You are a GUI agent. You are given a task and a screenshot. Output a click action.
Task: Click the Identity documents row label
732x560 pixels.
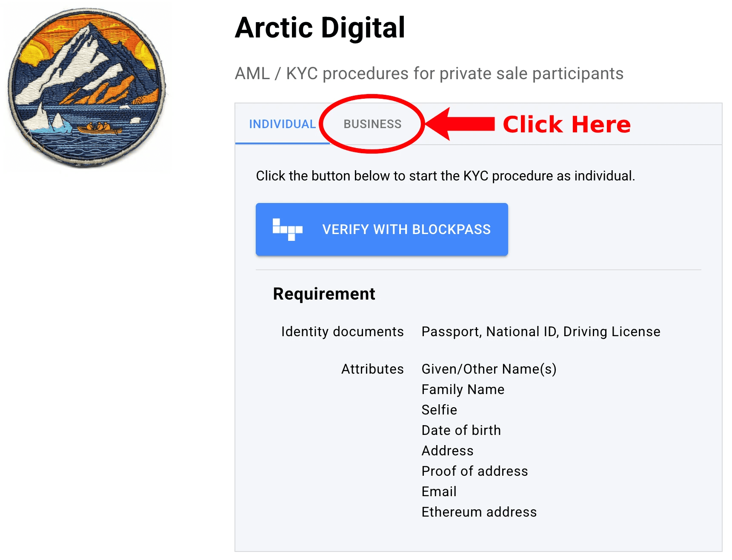click(343, 331)
